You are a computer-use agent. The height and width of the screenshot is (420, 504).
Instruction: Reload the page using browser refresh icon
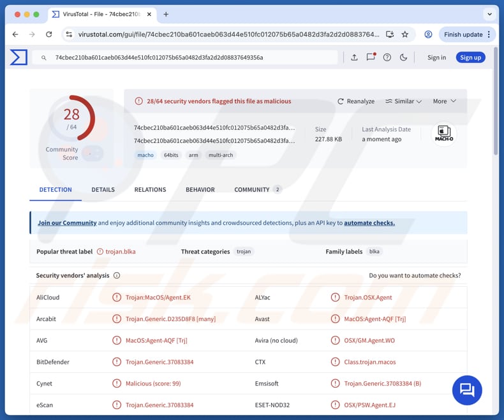[x=48, y=34]
